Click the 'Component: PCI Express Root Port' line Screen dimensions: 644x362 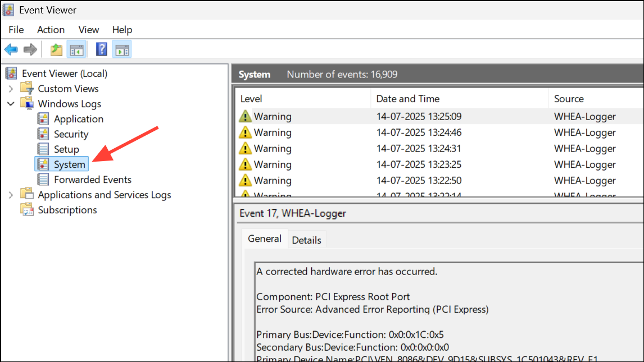333,297
